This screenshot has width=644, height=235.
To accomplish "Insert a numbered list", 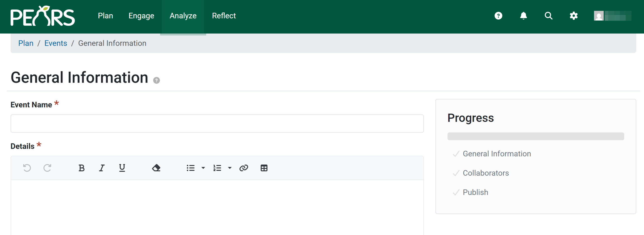I will pos(217,168).
